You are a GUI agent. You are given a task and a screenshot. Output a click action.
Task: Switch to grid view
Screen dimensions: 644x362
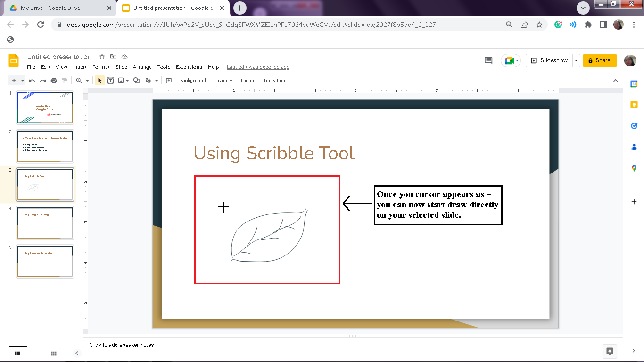coord(54,353)
